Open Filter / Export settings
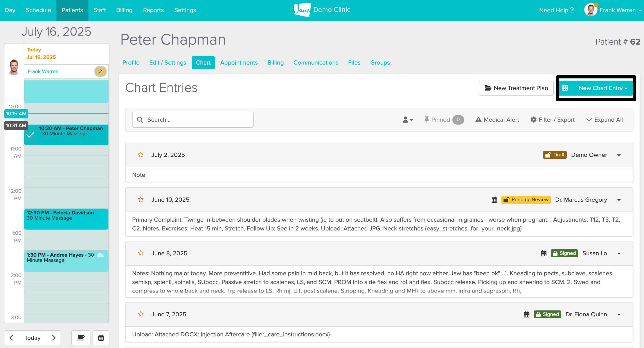The height and width of the screenshot is (348, 644). click(552, 120)
